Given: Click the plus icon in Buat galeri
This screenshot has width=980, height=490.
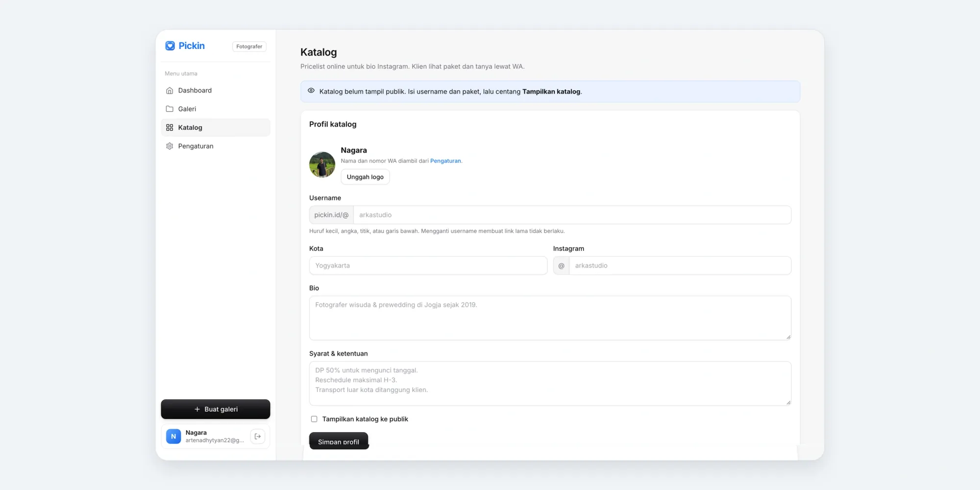Looking at the screenshot, I should pyautogui.click(x=197, y=409).
